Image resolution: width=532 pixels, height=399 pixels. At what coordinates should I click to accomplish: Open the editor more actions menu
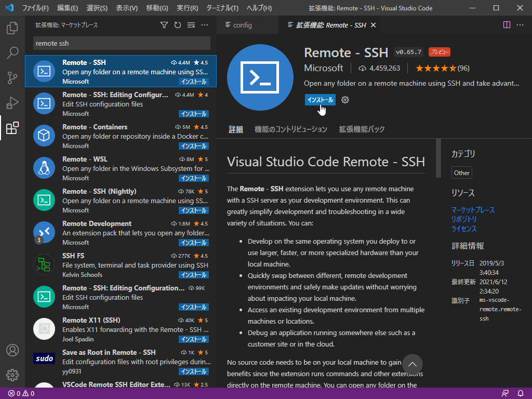(521, 24)
